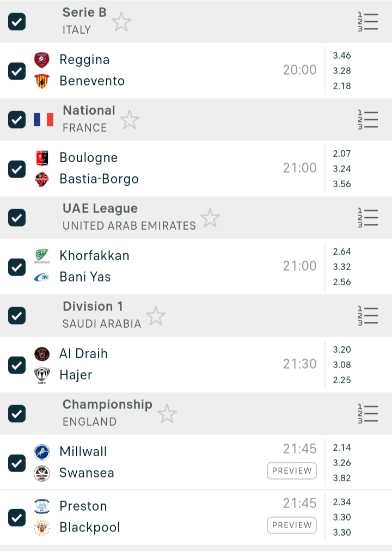The width and height of the screenshot is (392, 551).
Task: Open UAE League standings list icon
Action: click(x=368, y=218)
